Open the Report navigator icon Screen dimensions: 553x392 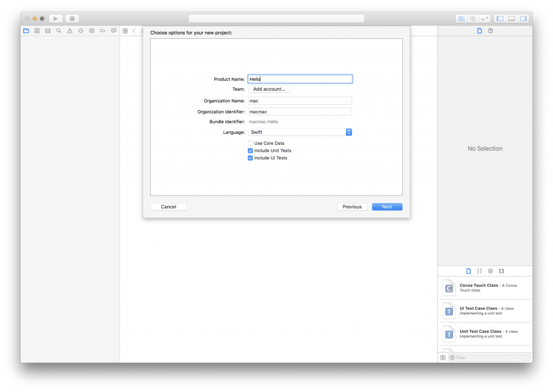point(113,31)
